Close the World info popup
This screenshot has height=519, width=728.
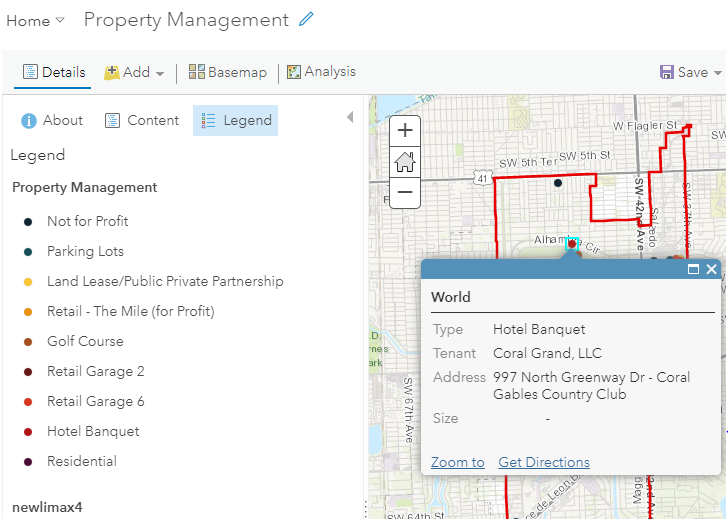coord(711,270)
